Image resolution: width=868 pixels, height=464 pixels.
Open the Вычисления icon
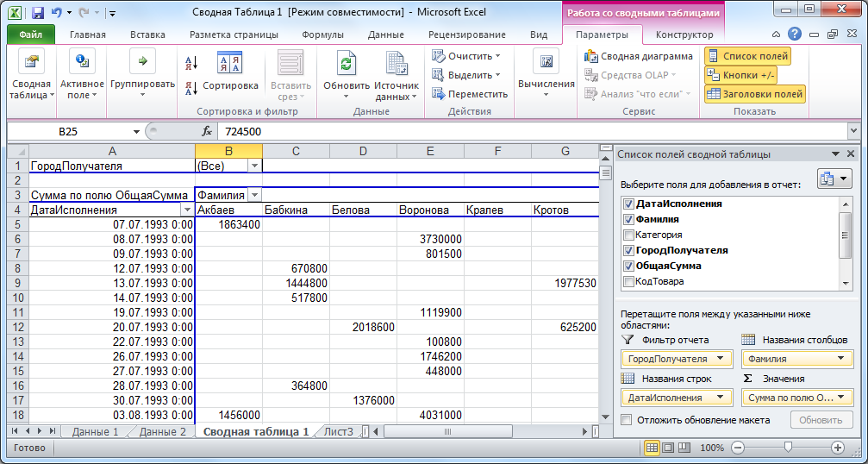coord(546,60)
